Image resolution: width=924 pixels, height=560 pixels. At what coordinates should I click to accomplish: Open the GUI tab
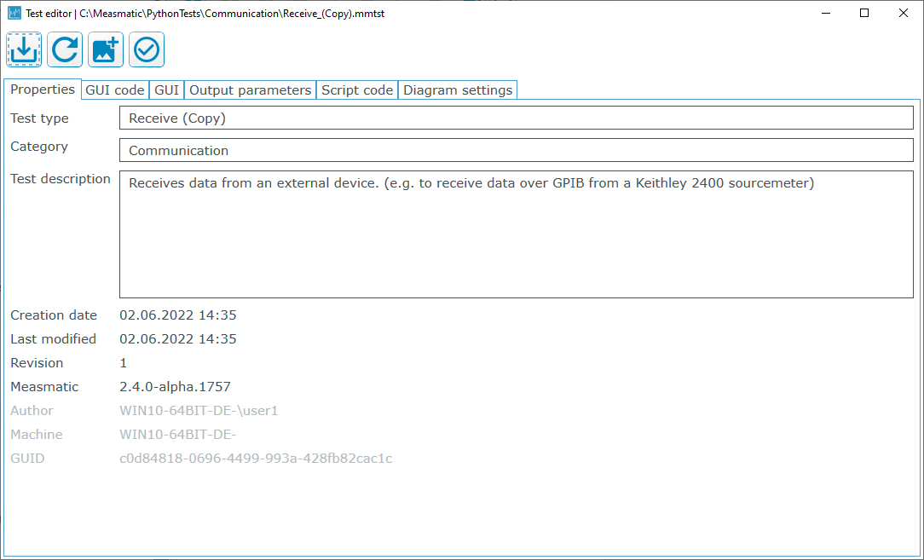click(x=167, y=90)
